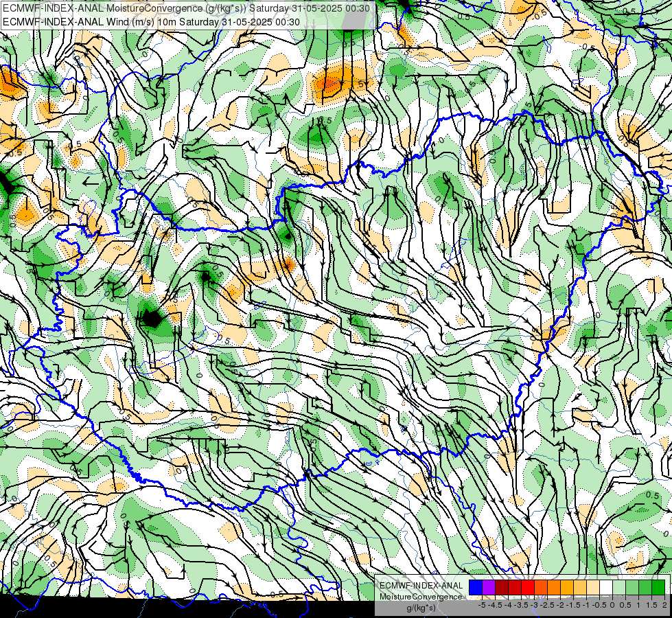This screenshot has height=618, width=672.
Task: Click the legend's MoistureConvergence label
Action: (421, 597)
